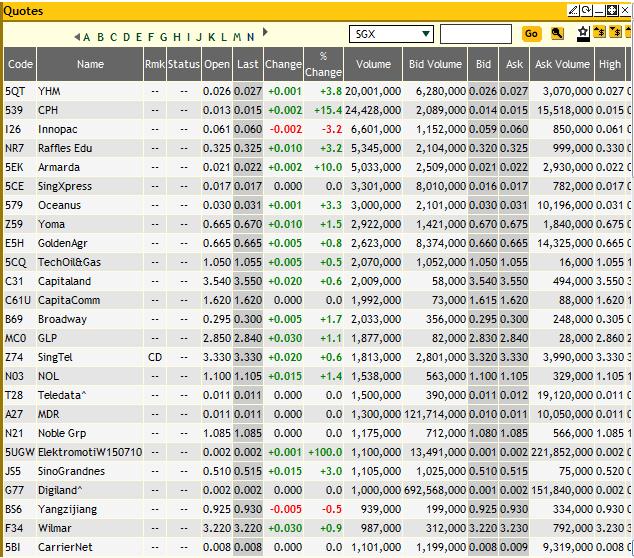634x558 pixels.
Task: Click the Wilmar stock name
Action: point(55,528)
